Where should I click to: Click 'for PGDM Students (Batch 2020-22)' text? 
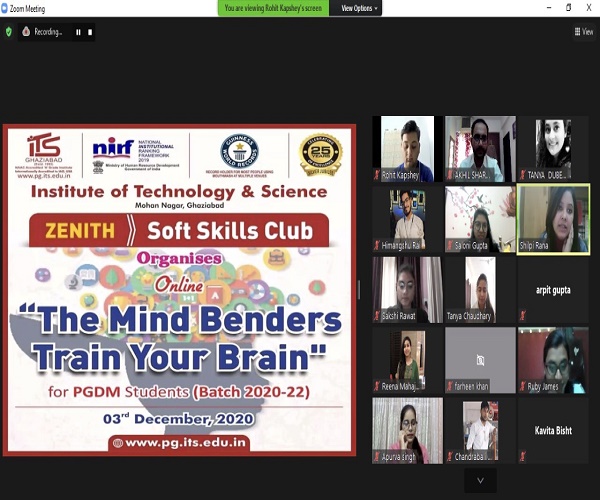179,392
